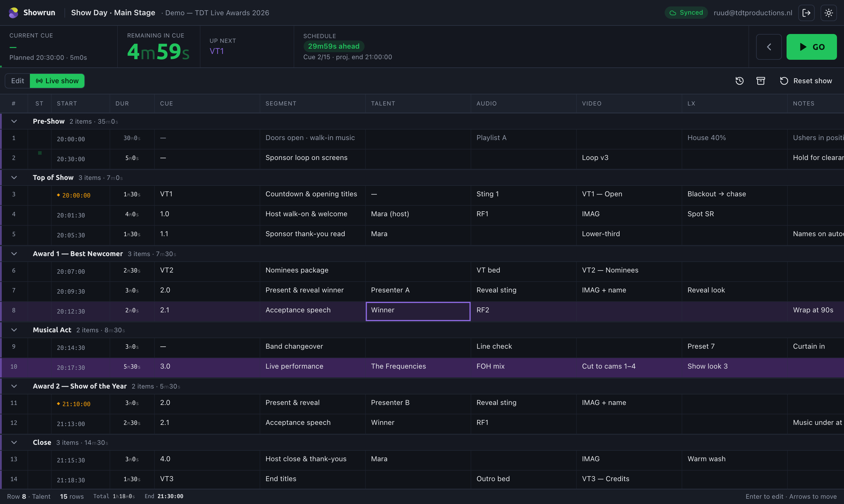The image size is (844, 504).
Task: Select the 'Wrap at 90s' notes cell
Action: point(816,311)
